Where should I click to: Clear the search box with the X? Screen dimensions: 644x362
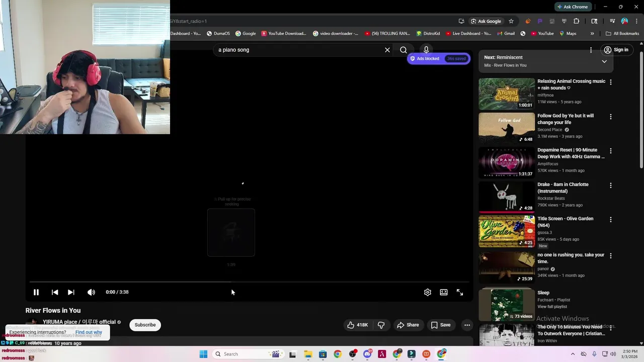(x=387, y=50)
